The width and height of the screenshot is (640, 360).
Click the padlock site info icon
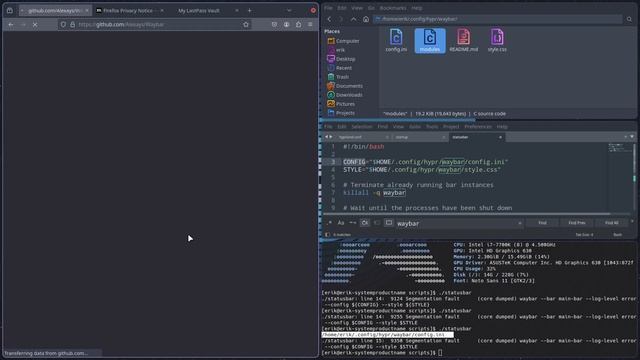click(72, 24)
